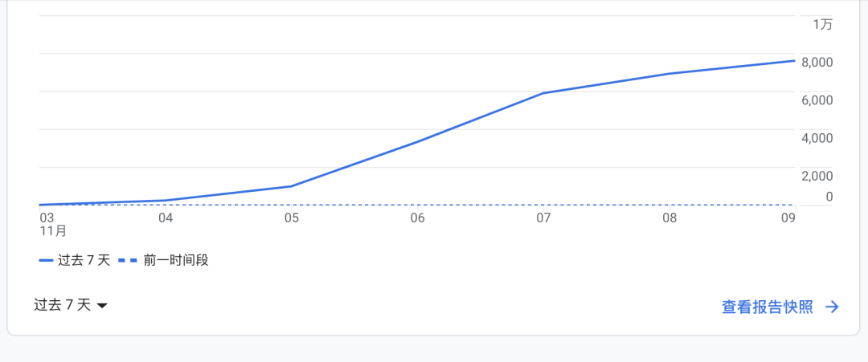Click the solid line data point above 06
This screenshot has height=362, width=868.
(x=417, y=141)
